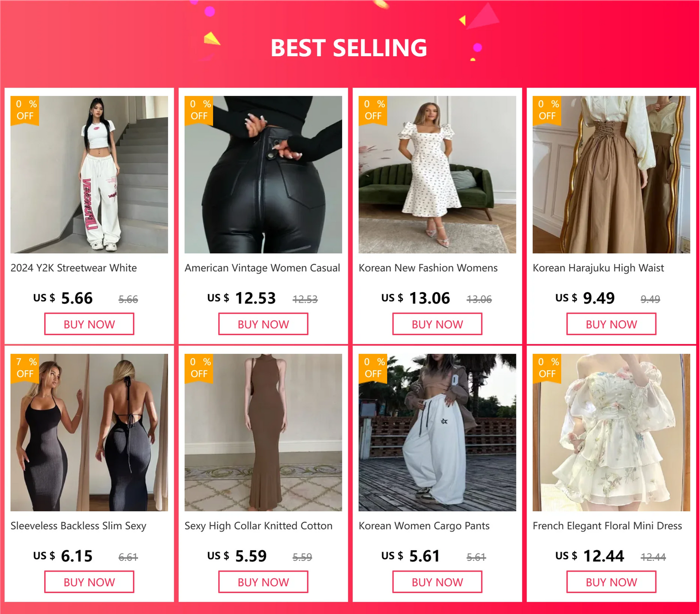The height and width of the screenshot is (614, 700).
Task: Open the black leather pants product image
Action: 263,174
